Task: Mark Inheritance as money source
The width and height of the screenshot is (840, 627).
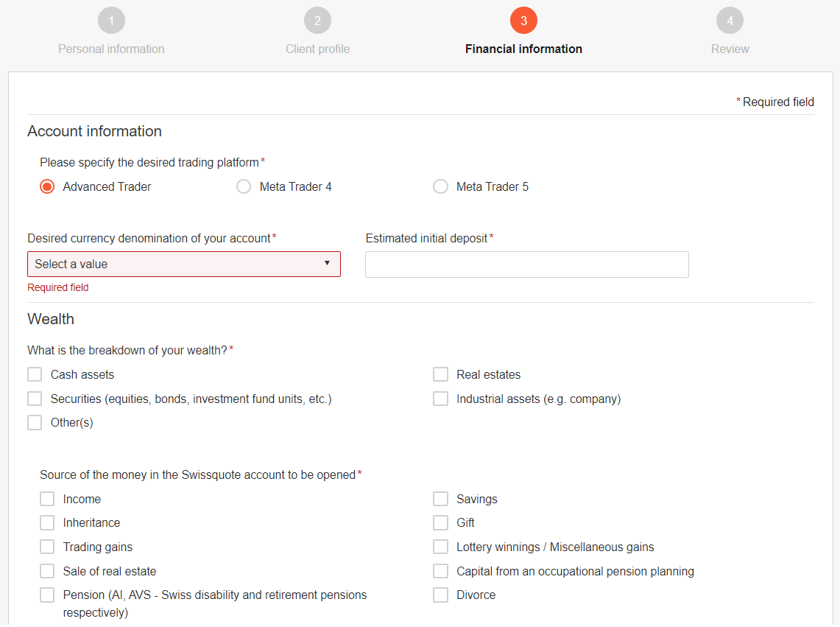Action: (47, 523)
